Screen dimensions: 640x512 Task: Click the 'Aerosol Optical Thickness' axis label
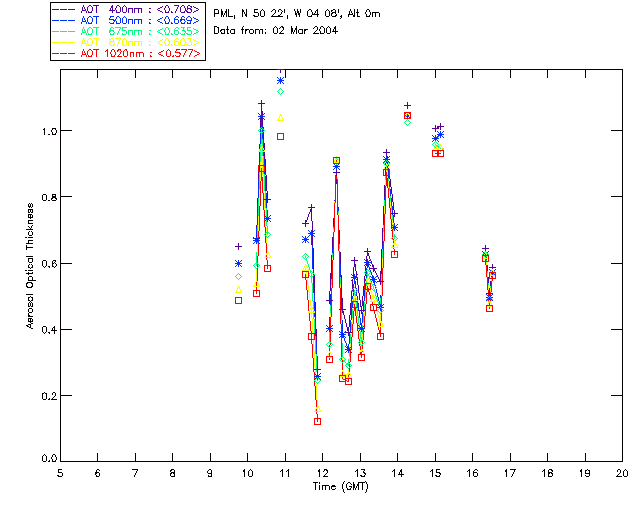point(30,266)
